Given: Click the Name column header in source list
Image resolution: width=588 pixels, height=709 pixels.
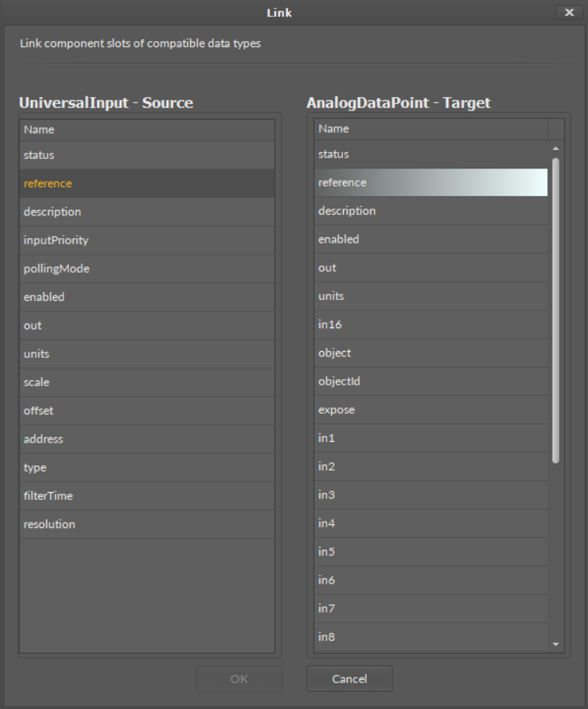Looking at the screenshot, I should 146,129.
